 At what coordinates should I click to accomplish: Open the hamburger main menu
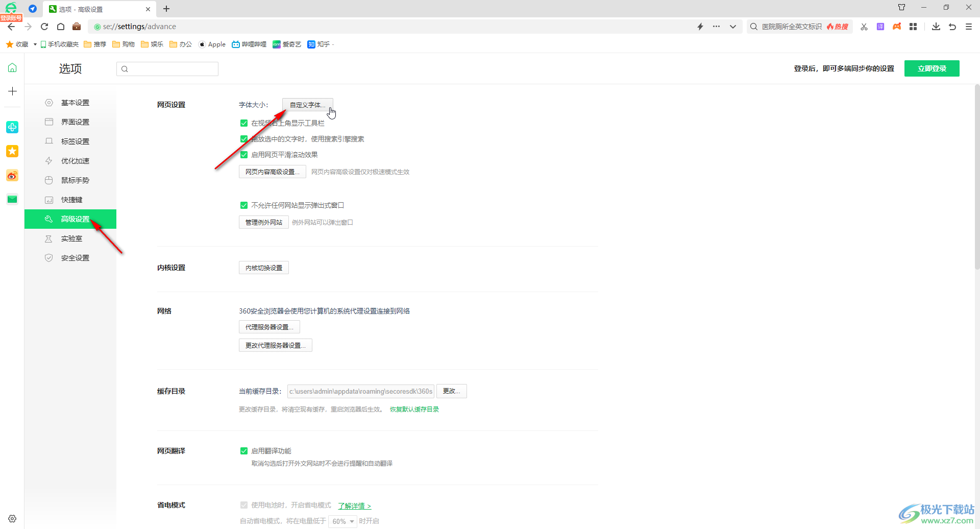click(x=969, y=27)
